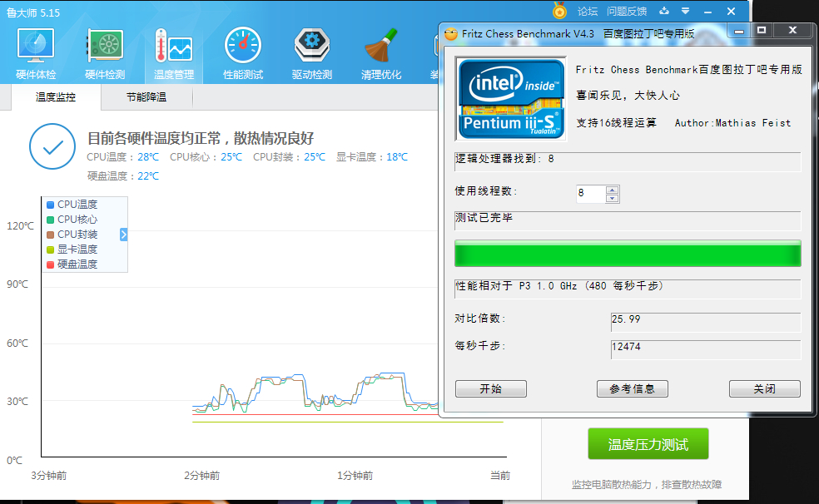The height and width of the screenshot is (504, 819).
Task: Click the 显卡温度 18℃ reading
Action: [372, 157]
